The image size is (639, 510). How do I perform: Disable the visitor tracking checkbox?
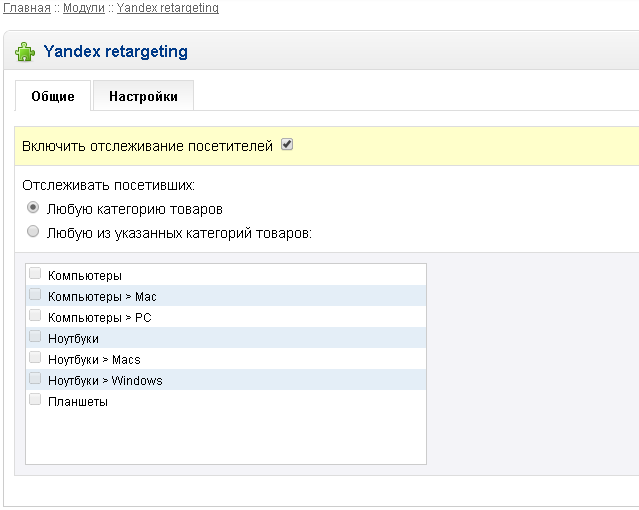pyautogui.click(x=287, y=145)
